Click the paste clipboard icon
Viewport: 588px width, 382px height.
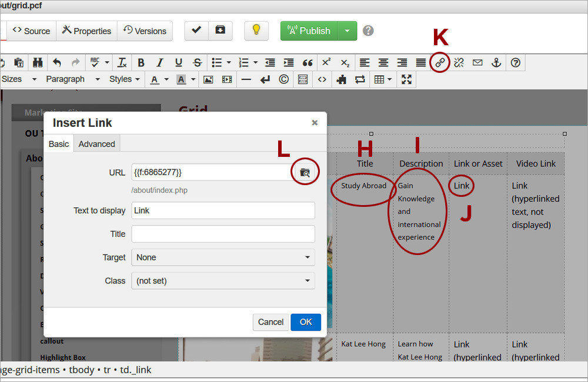tap(19, 63)
